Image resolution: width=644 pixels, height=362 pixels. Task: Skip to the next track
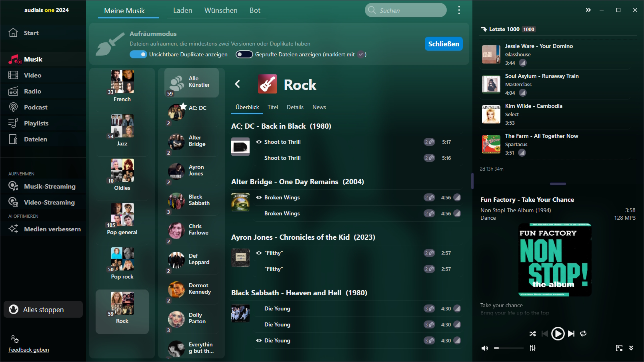tap(571, 334)
